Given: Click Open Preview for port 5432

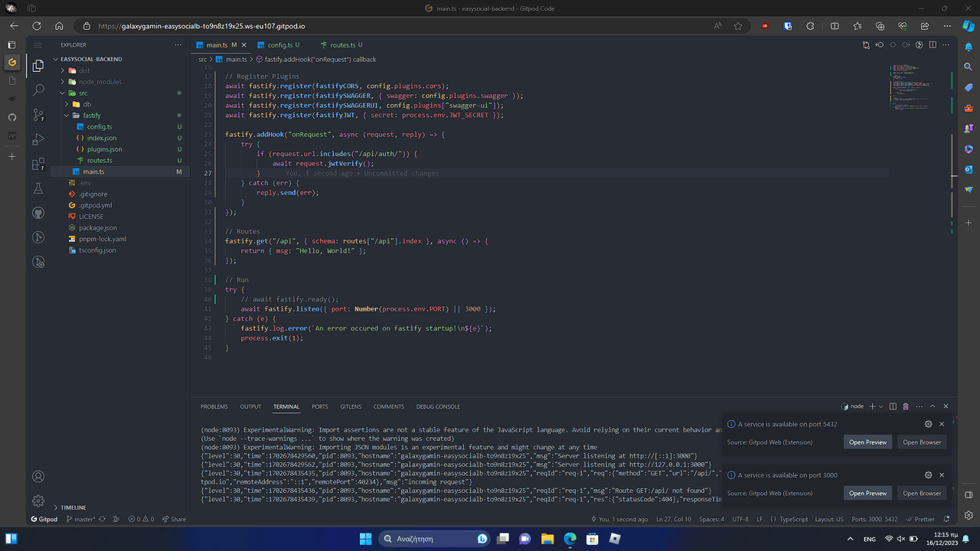Looking at the screenshot, I should pos(867,442).
